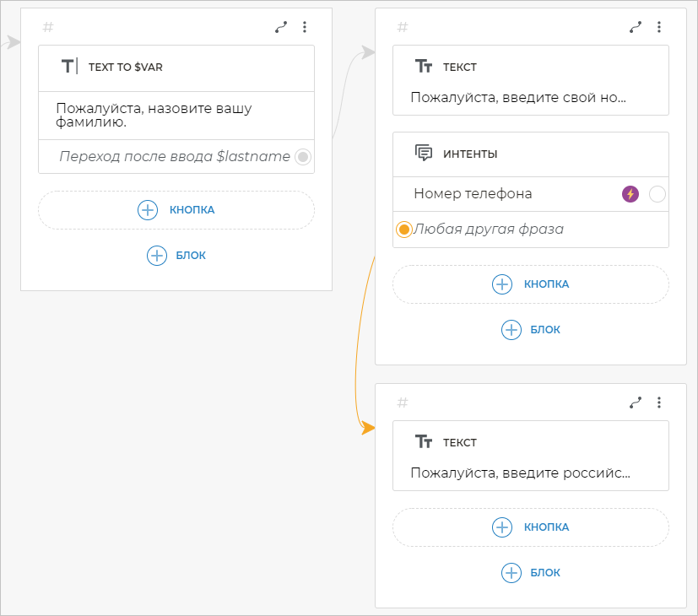Select the connector circle beside 'Переход после ввода $lastname'
This screenshot has height=616, width=698.
(x=303, y=156)
